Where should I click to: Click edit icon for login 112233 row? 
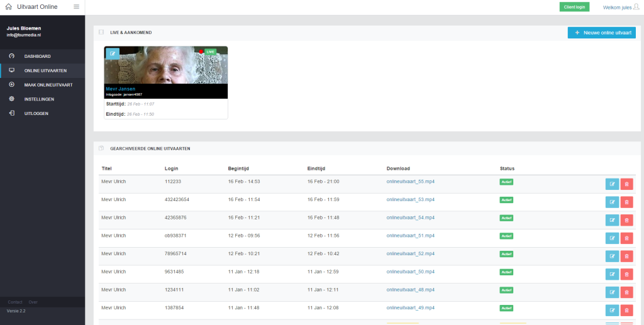612,184
